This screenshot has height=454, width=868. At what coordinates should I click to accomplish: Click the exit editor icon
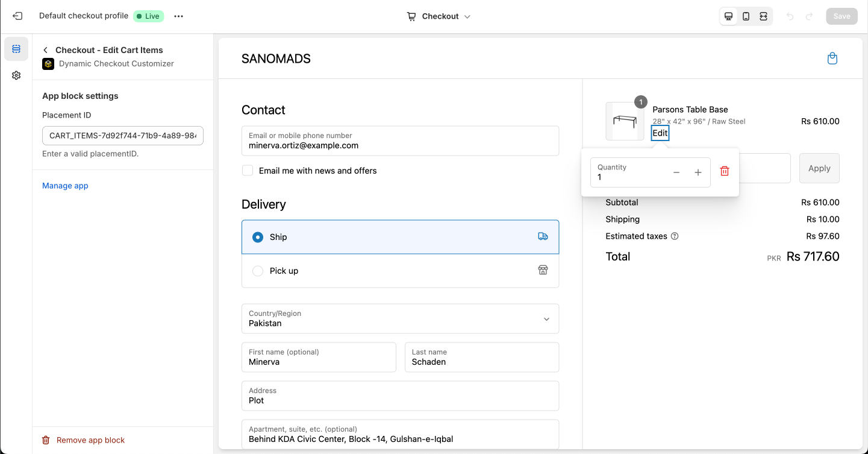[17, 16]
